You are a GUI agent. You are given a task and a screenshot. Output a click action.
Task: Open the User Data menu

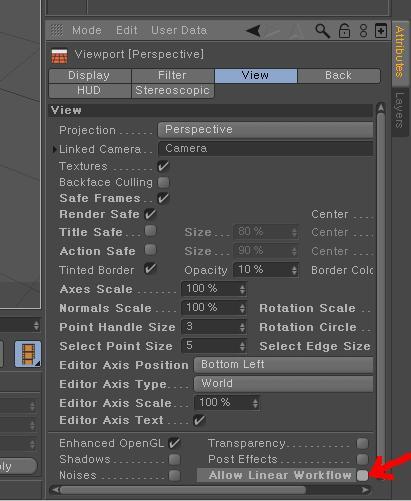pyautogui.click(x=179, y=30)
